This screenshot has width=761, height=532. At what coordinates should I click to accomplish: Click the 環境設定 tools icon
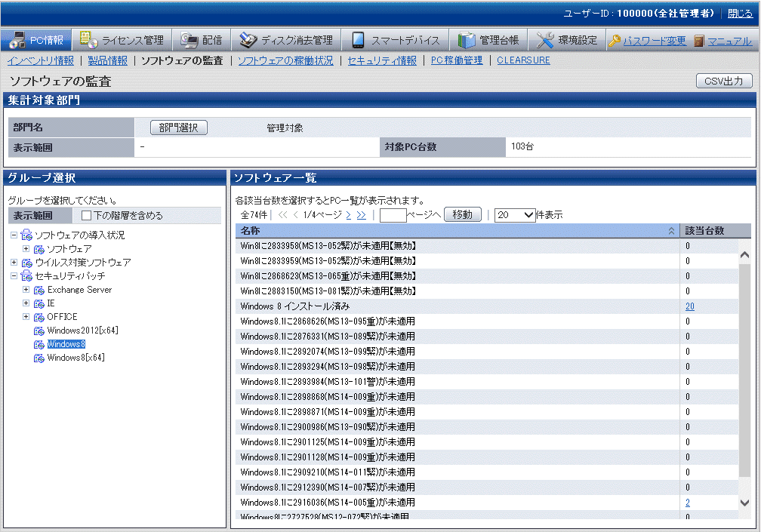point(545,40)
